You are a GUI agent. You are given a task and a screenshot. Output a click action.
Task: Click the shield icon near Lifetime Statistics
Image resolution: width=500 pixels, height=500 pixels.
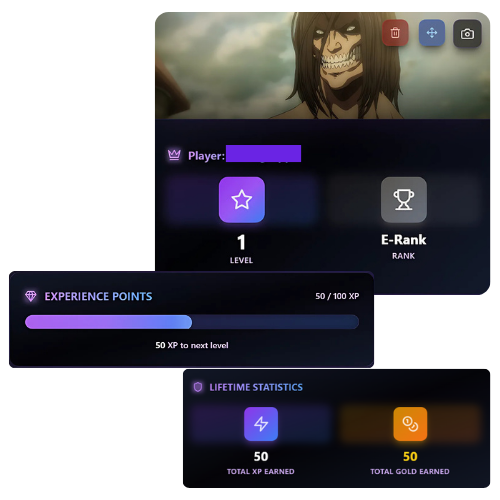pos(198,387)
